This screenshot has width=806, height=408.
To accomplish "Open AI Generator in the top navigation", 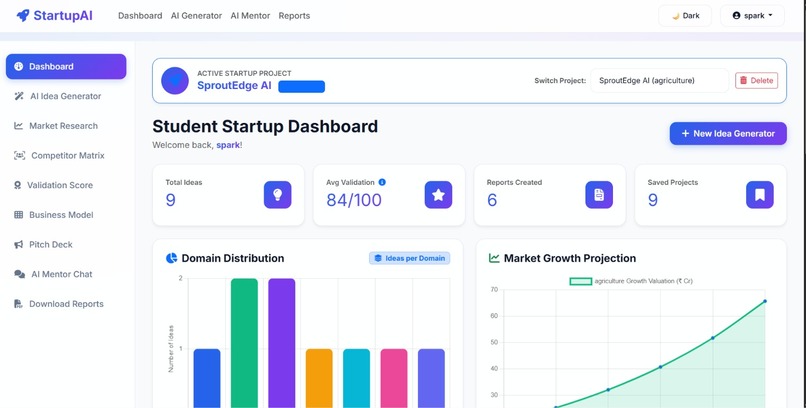I will click(196, 16).
